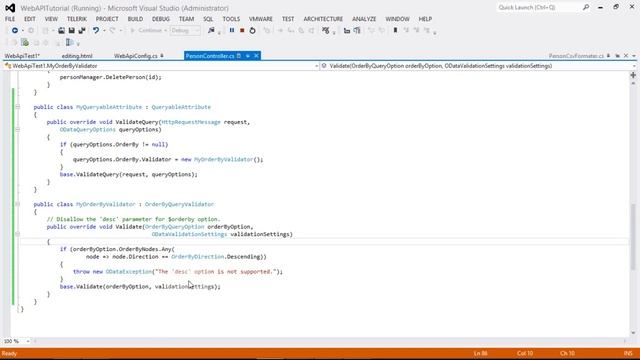
Task: Switch to the WebApiConfig.cs tab
Action: [x=136, y=56]
